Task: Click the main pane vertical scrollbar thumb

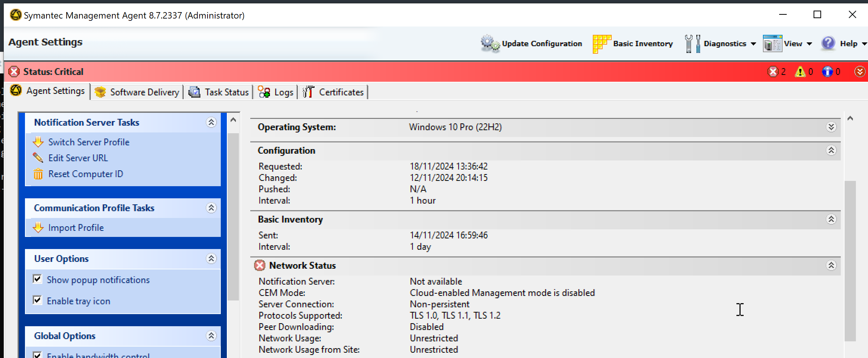Action: click(x=850, y=261)
